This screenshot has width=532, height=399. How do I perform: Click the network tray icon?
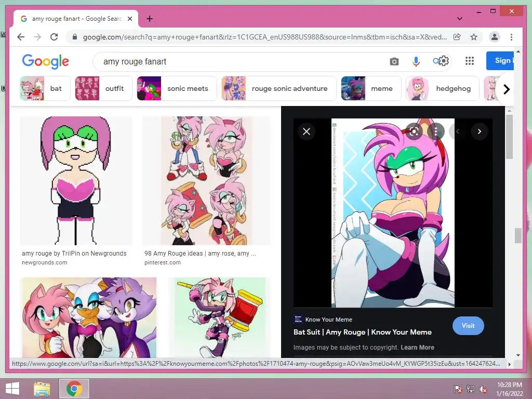pyautogui.click(x=471, y=389)
